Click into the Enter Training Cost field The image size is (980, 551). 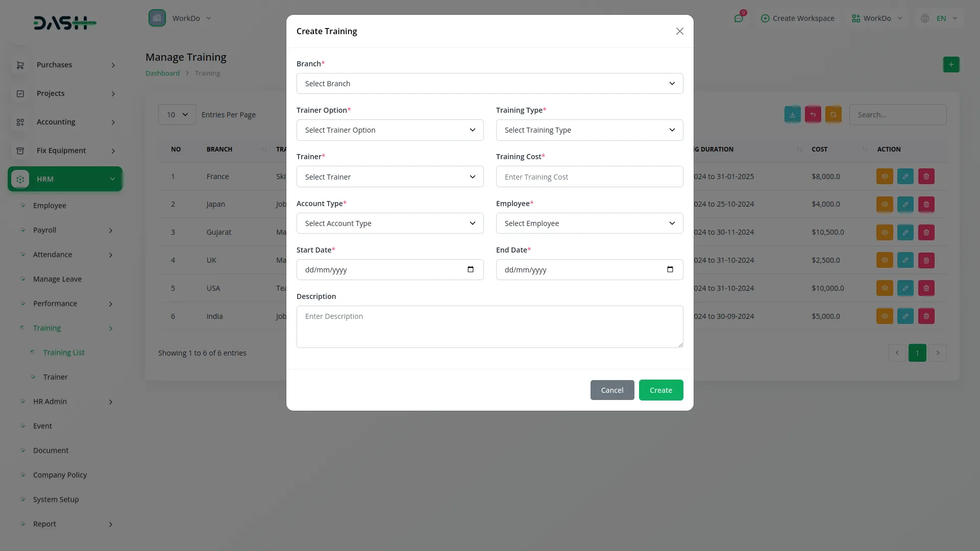click(x=589, y=177)
